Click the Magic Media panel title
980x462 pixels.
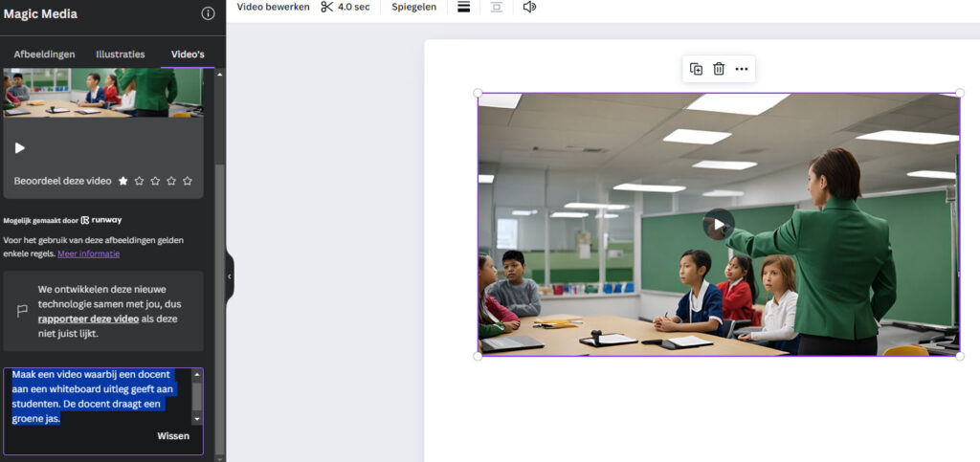tap(40, 13)
